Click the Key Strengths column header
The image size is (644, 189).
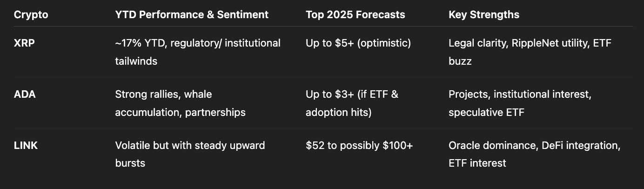484,14
